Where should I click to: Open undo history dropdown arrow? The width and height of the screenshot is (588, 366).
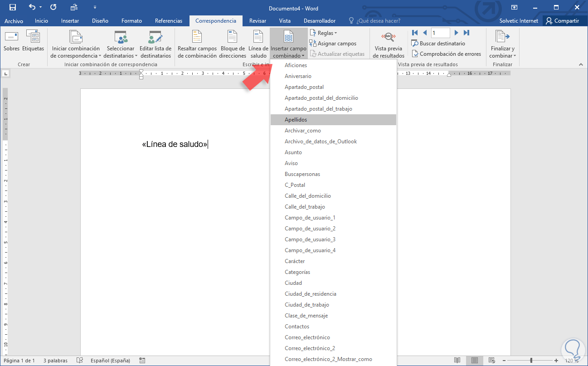tap(40, 7)
